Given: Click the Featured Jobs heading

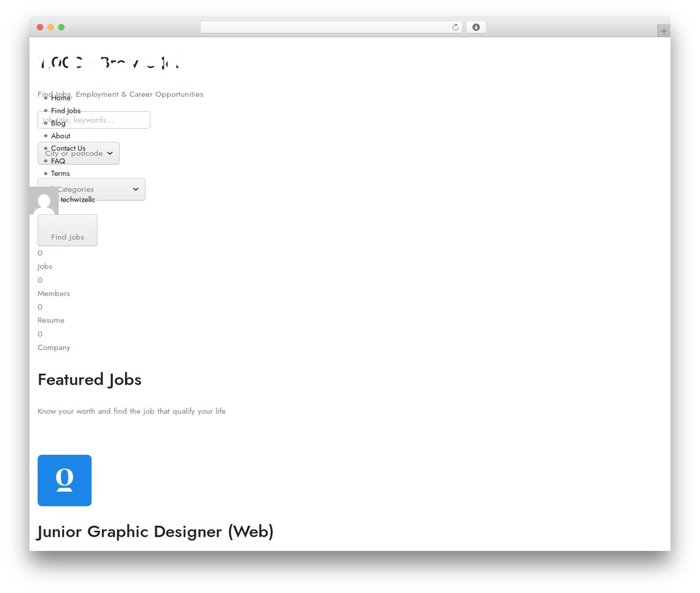Looking at the screenshot, I should (x=90, y=380).
